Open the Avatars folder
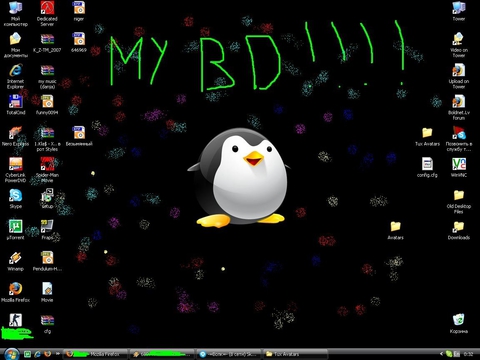 click(395, 230)
